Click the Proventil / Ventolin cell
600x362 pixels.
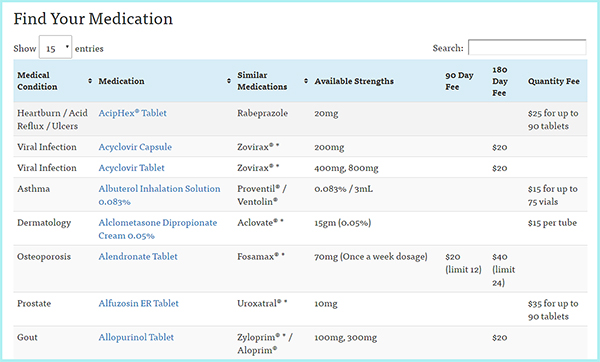(262, 195)
